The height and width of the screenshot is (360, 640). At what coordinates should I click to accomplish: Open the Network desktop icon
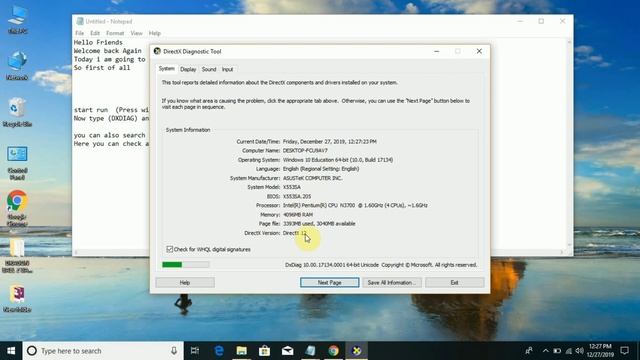tap(17, 65)
